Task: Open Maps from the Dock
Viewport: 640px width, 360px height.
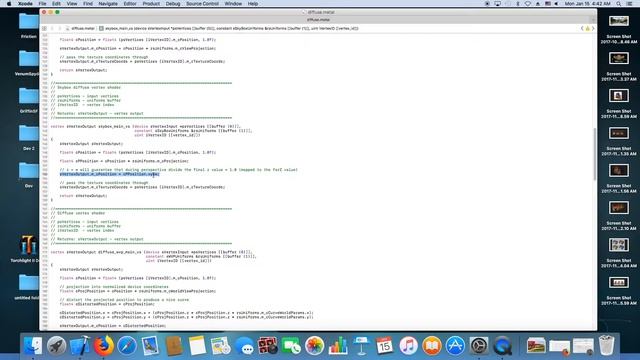Action: [x=221, y=345]
